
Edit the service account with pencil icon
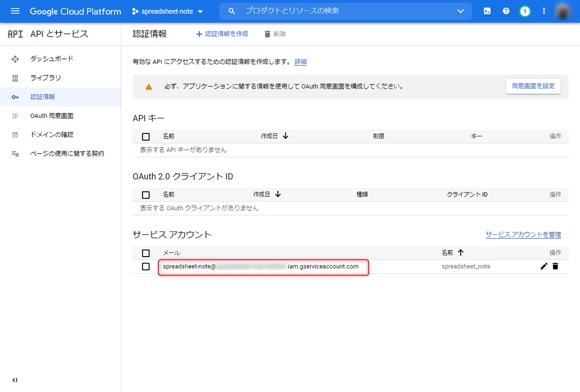click(544, 266)
